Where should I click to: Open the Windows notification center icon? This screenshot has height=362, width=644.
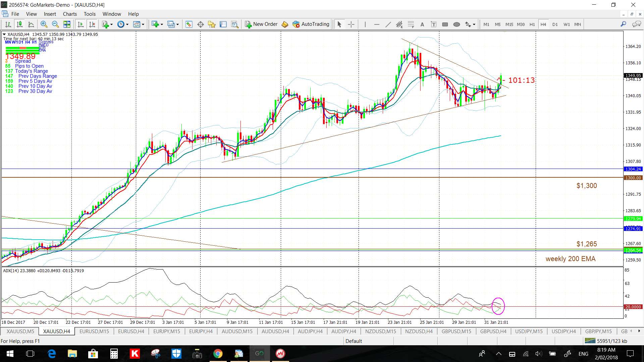(630, 354)
